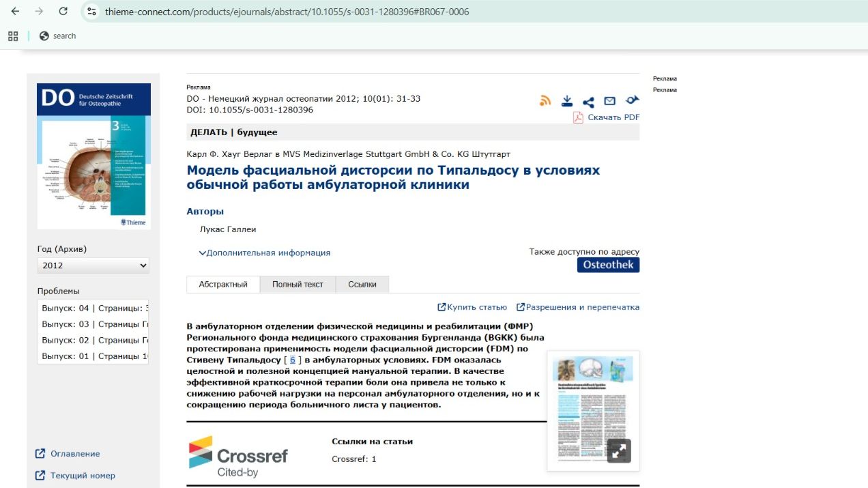Viewport: 868px width, 488px height.
Task: Click the external-link icon before 'Текущий номер'
Action: [x=40, y=476]
